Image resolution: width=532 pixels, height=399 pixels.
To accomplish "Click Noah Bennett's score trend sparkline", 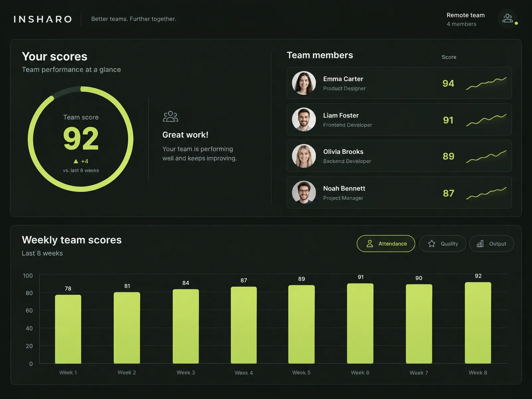I will pos(486,193).
